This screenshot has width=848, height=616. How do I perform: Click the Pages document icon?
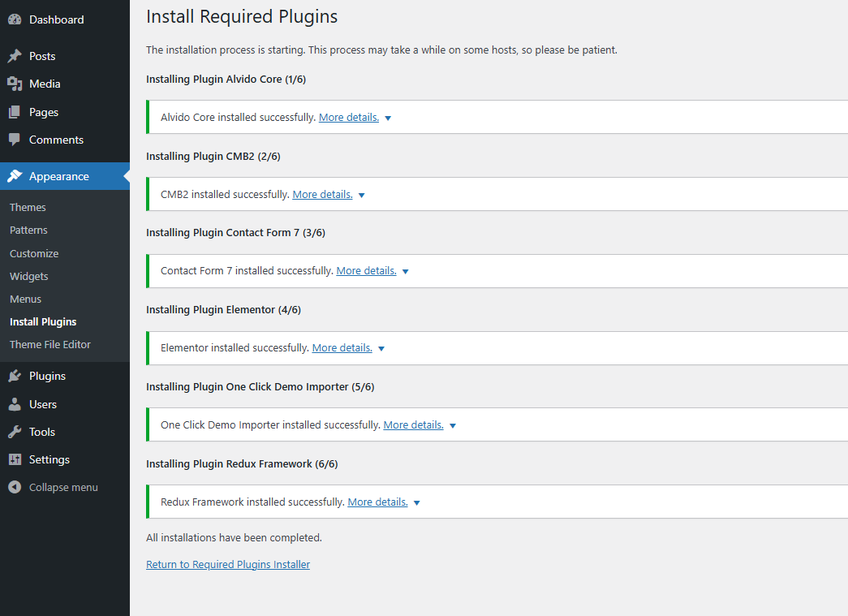pos(15,112)
